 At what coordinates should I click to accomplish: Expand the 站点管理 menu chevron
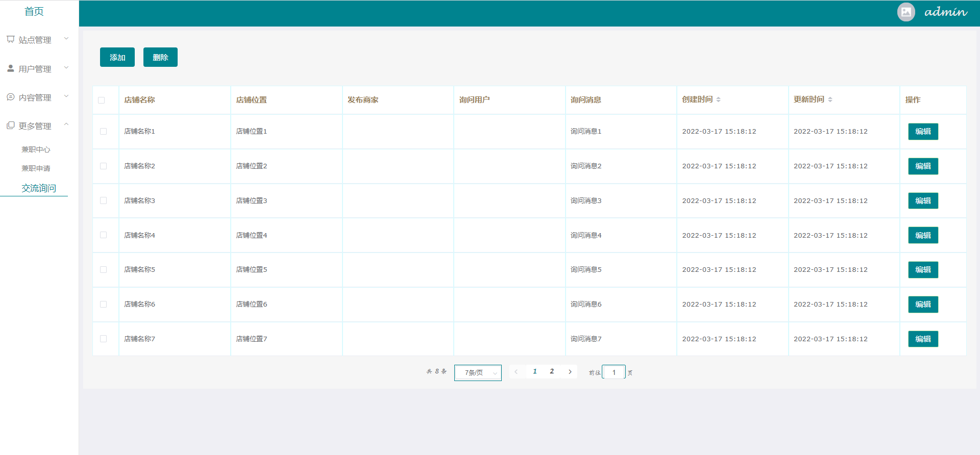click(x=66, y=39)
